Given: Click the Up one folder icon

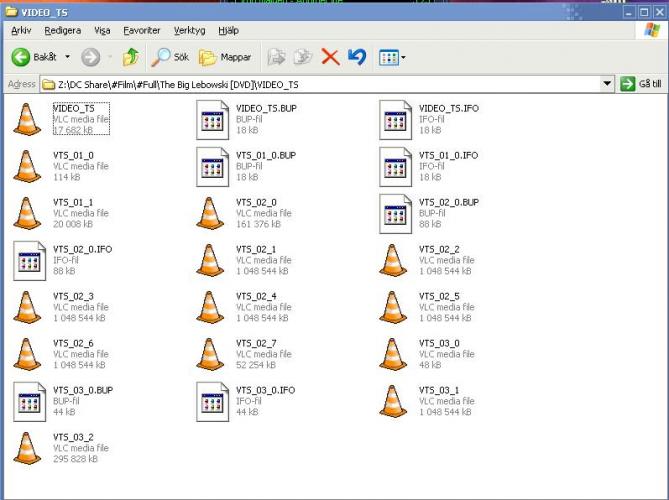Looking at the screenshot, I should [x=130, y=57].
